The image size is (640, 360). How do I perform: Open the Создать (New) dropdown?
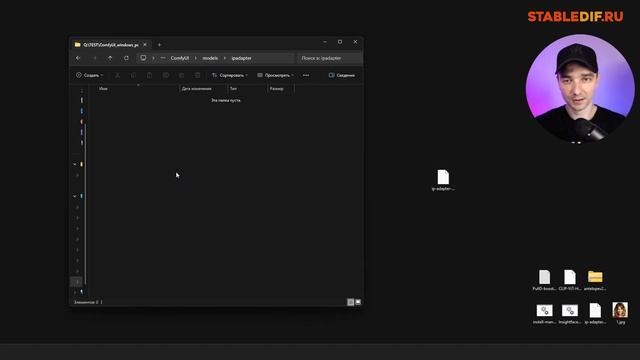click(89, 75)
